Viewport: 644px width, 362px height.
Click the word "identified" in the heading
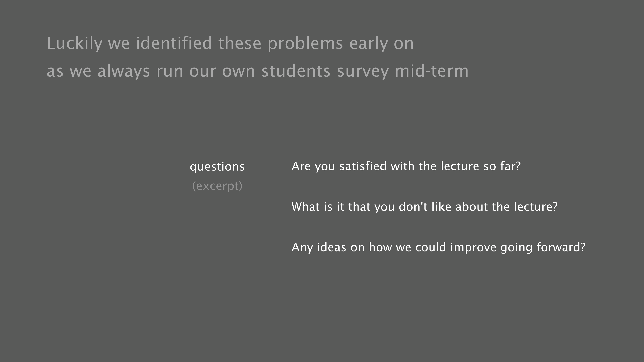coord(174,43)
